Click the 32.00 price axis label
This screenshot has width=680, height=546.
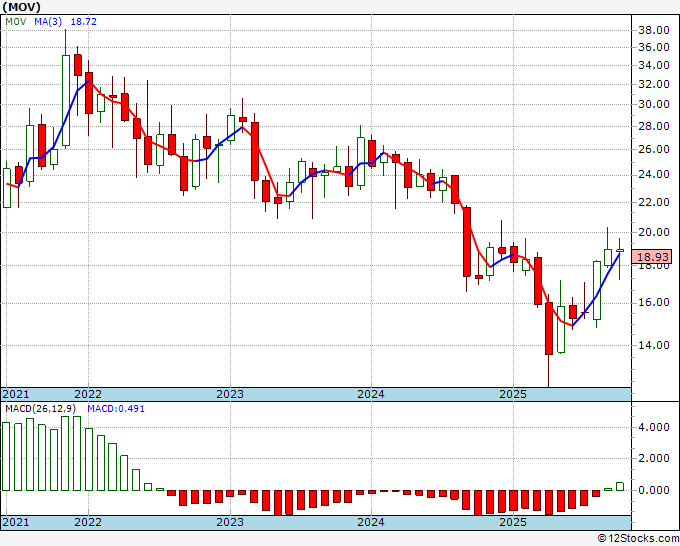point(654,84)
